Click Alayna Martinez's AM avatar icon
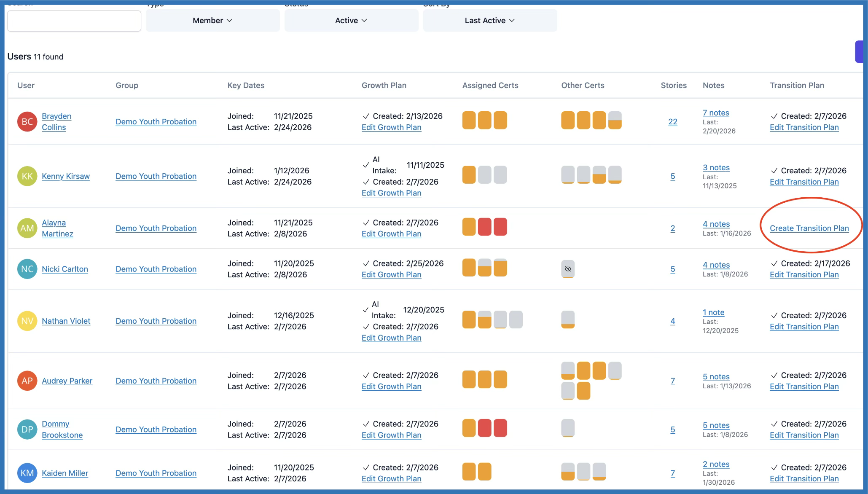The image size is (868, 494). tap(27, 228)
